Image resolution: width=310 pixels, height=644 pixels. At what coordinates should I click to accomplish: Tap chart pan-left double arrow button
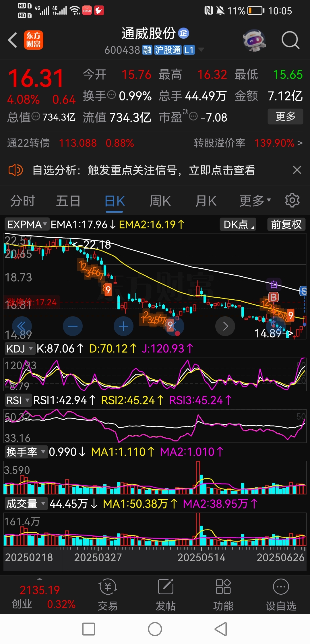tap(22, 326)
